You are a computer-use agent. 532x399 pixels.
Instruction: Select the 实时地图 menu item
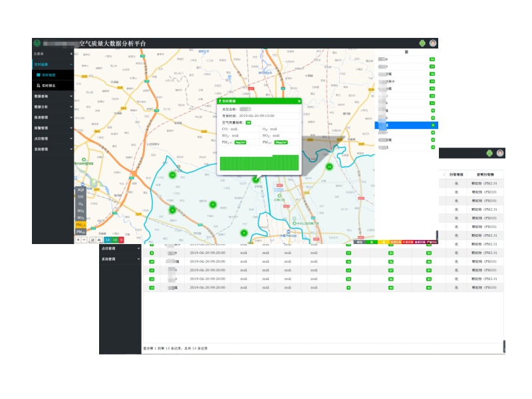point(49,75)
